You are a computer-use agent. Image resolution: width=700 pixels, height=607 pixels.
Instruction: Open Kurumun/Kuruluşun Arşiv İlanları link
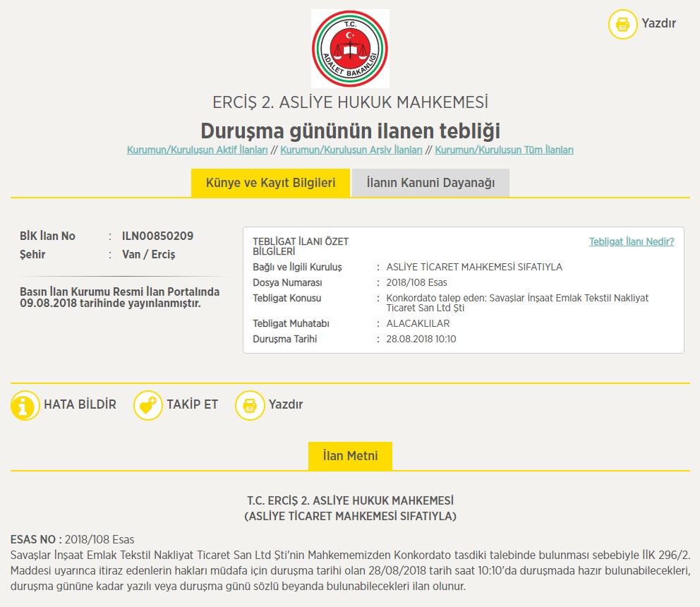[351, 150]
